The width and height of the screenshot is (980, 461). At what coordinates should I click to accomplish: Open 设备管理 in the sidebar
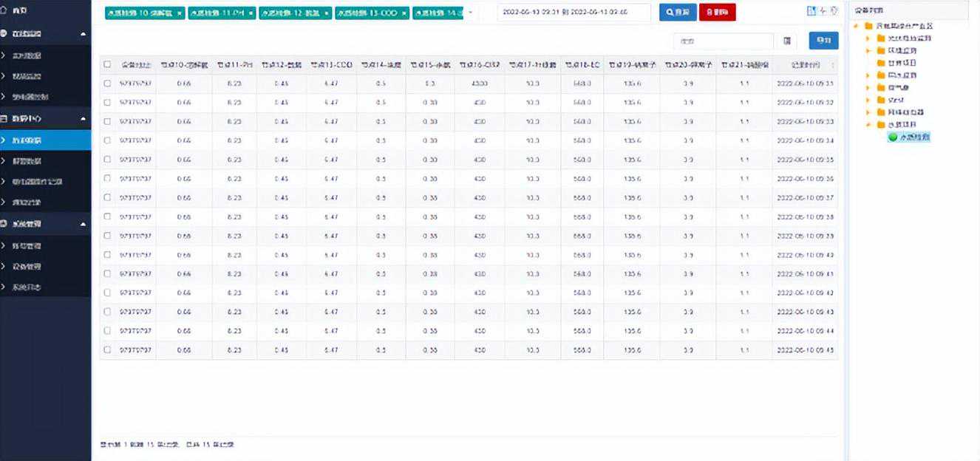[x=27, y=267]
